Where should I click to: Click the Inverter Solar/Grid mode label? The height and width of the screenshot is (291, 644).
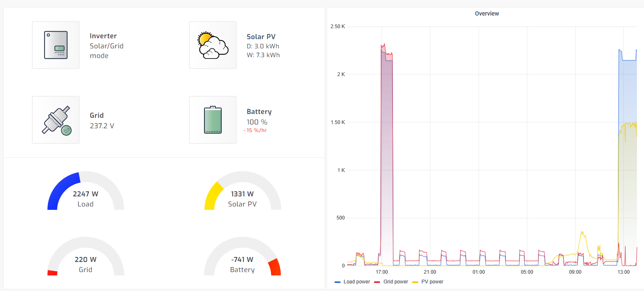(x=107, y=50)
